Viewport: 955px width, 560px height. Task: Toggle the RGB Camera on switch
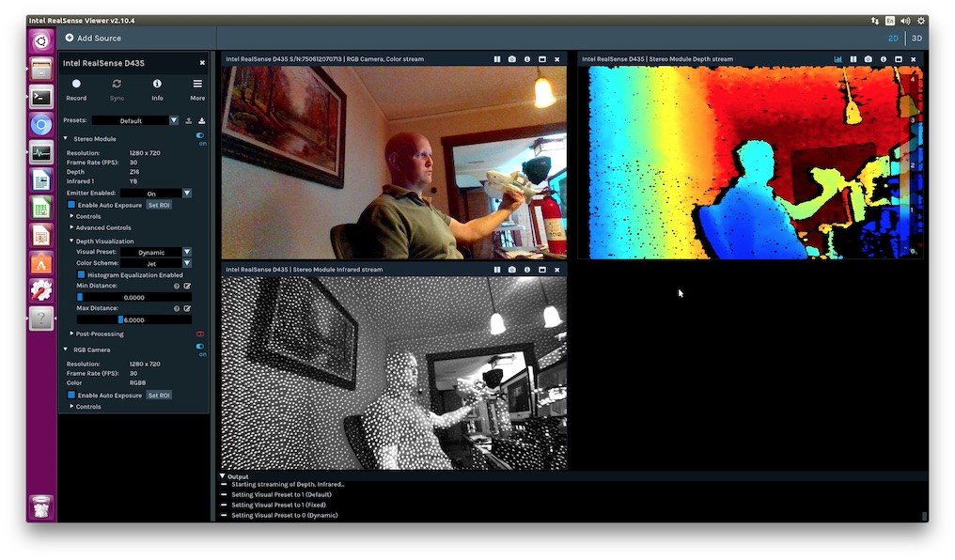(200, 347)
